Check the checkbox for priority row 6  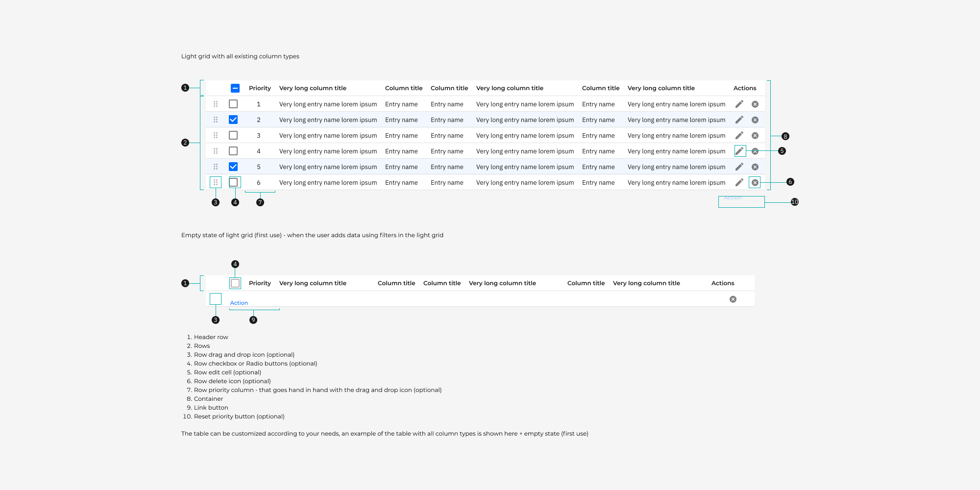pyautogui.click(x=233, y=182)
